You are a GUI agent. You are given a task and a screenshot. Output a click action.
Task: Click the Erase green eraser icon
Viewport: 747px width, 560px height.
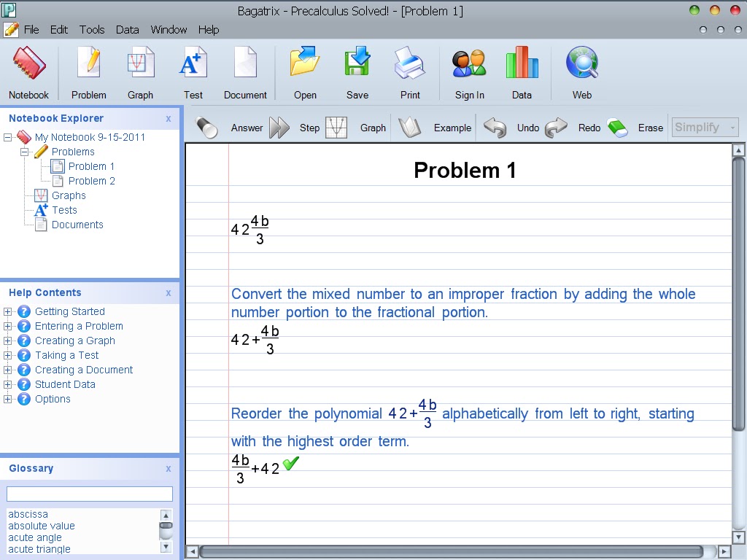(618, 128)
